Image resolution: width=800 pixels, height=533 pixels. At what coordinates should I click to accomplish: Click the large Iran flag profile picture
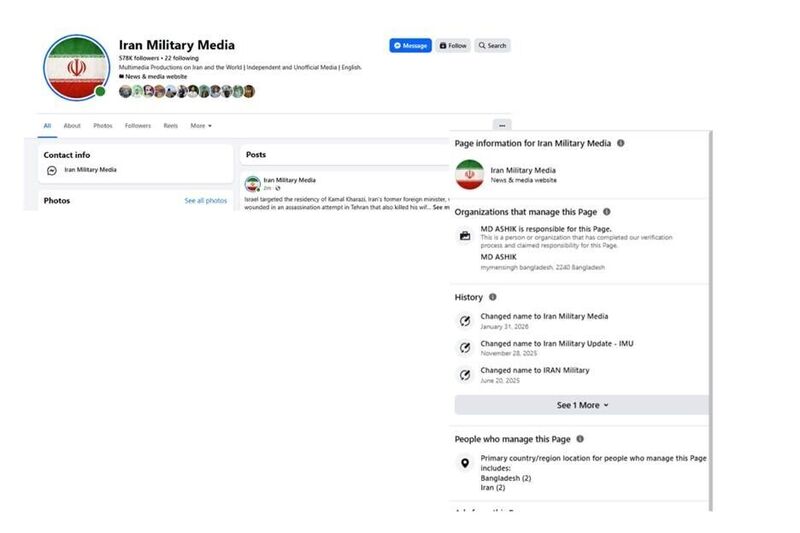[x=76, y=67]
